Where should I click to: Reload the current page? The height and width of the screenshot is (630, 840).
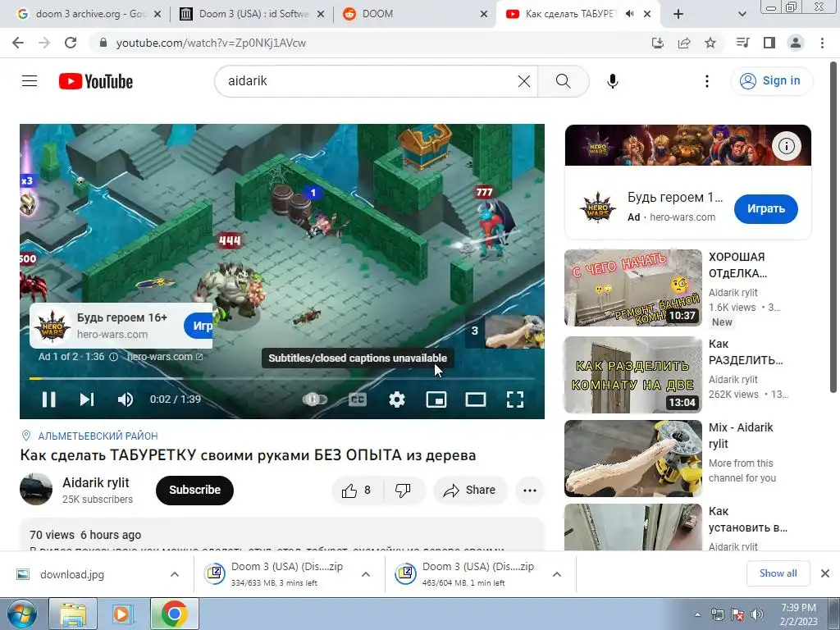coord(71,43)
